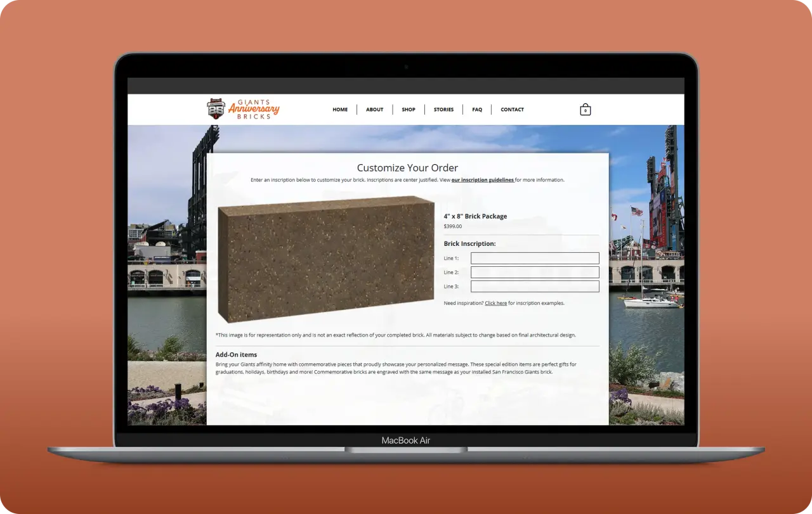This screenshot has width=812, height=514.
Task: Open the CONTACT nav link
Action: (x=512, y=110)
